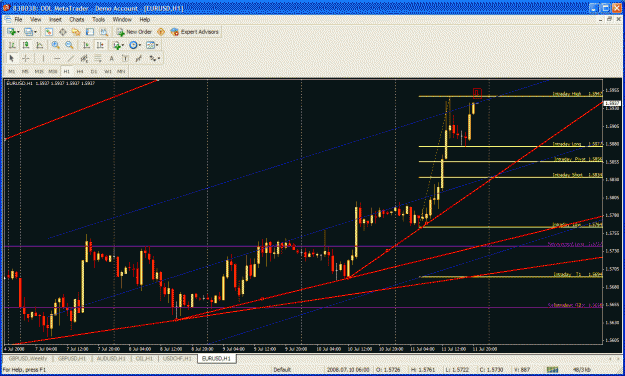Expand the Templates dropdown arrow

pyautogui.click(x=157, y=45)
